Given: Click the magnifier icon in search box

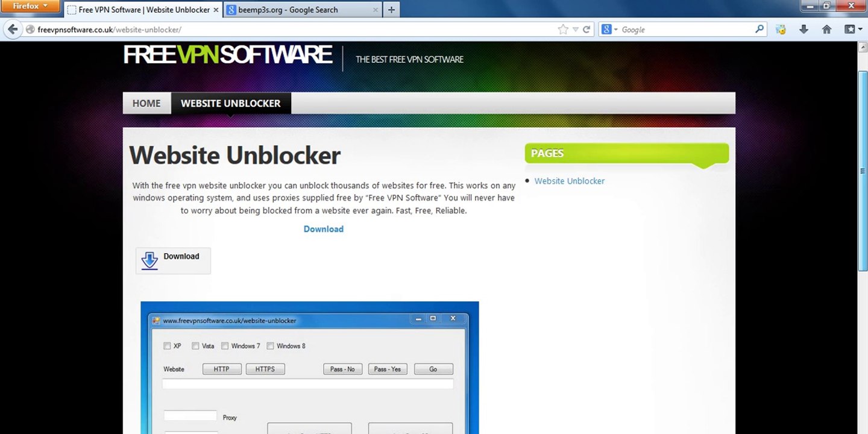Looking at the screenshot, I should (x=759, y=29).
